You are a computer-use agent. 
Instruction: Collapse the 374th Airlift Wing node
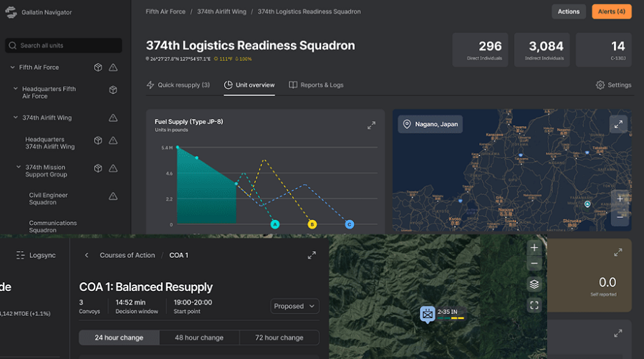[x=16, y=118]
